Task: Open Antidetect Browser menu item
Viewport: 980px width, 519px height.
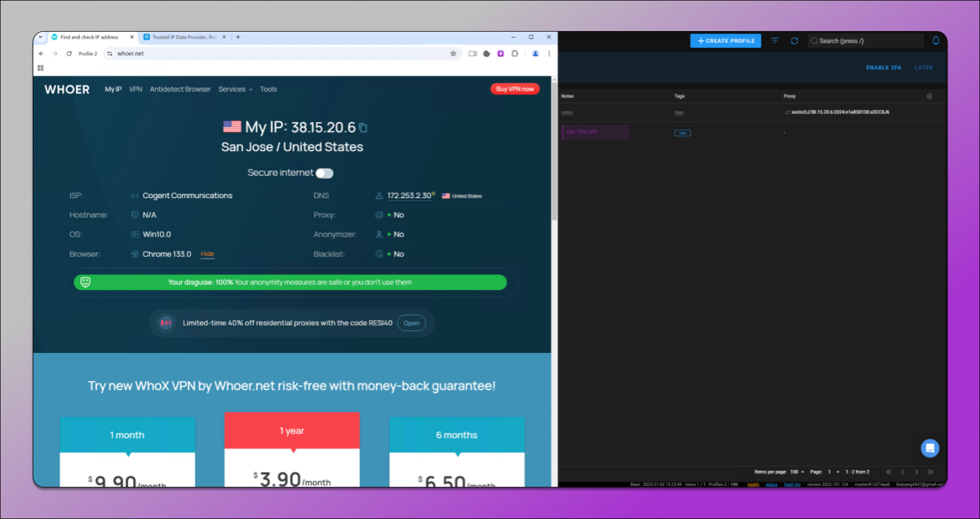Action: click(180, 89)
